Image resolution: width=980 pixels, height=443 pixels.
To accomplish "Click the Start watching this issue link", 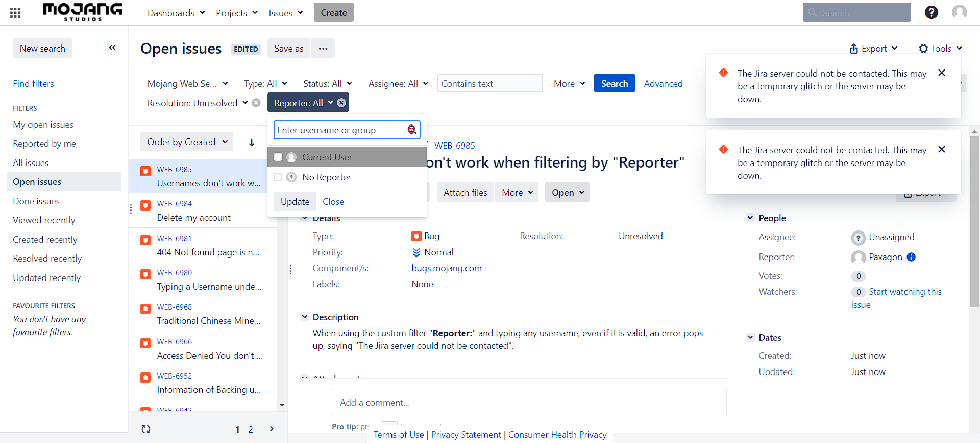I will [904, 292].
